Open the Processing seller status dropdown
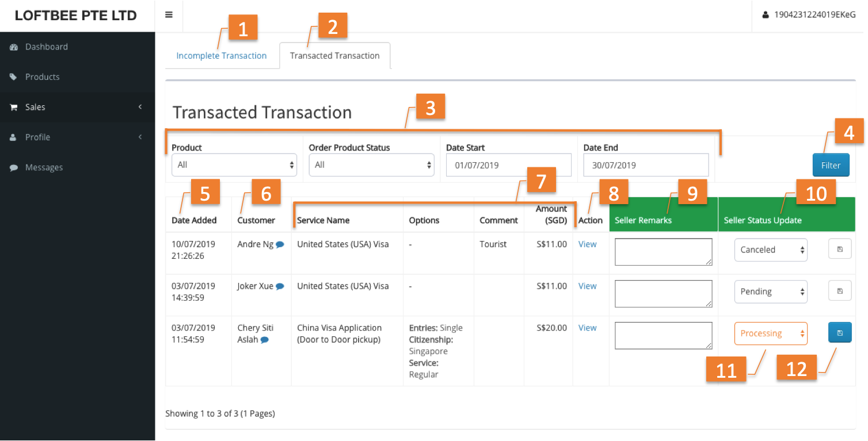 pyautogui.click(x=771, y=333)
